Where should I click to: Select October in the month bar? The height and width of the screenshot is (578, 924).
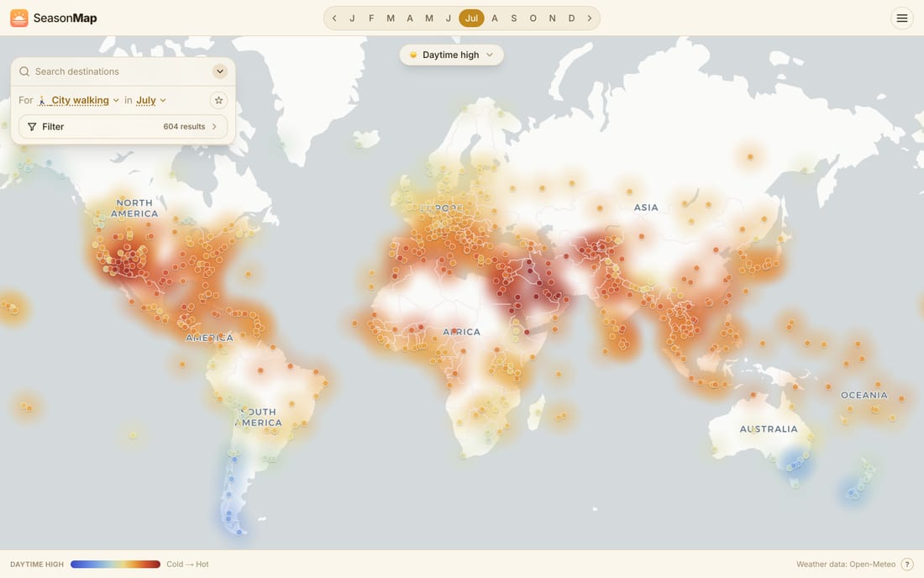(x=533, y=18)
